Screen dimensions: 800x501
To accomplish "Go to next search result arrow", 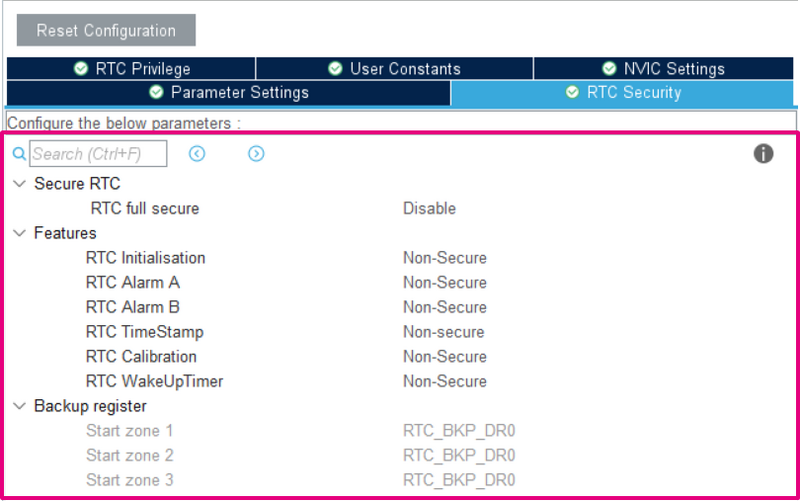I will point(256,154).
